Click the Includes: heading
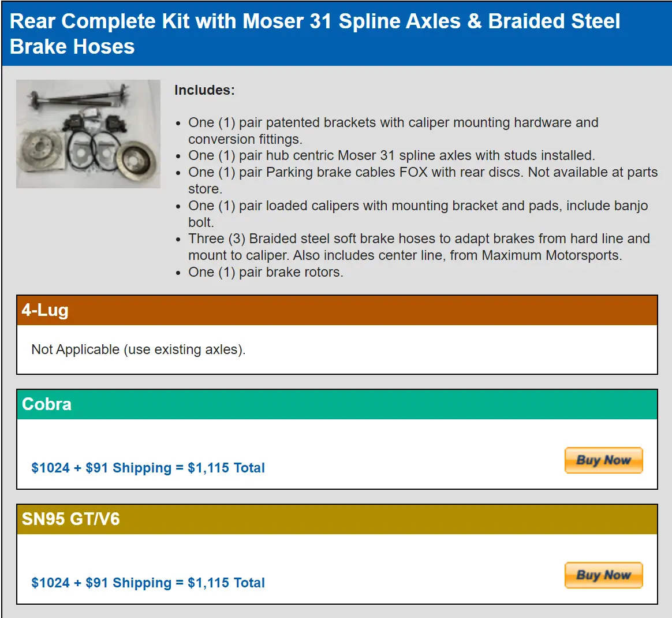The height and width of the screenshot is (618, 672). (x=204, y=90)
